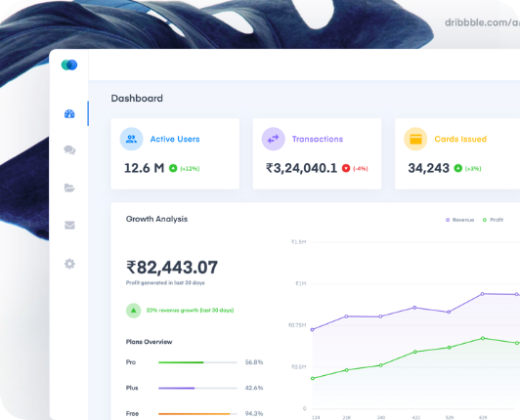Click green up arrow beside 12.6 M
The width and height of the screenshot is (520, 420).
[x=173, y=168]
